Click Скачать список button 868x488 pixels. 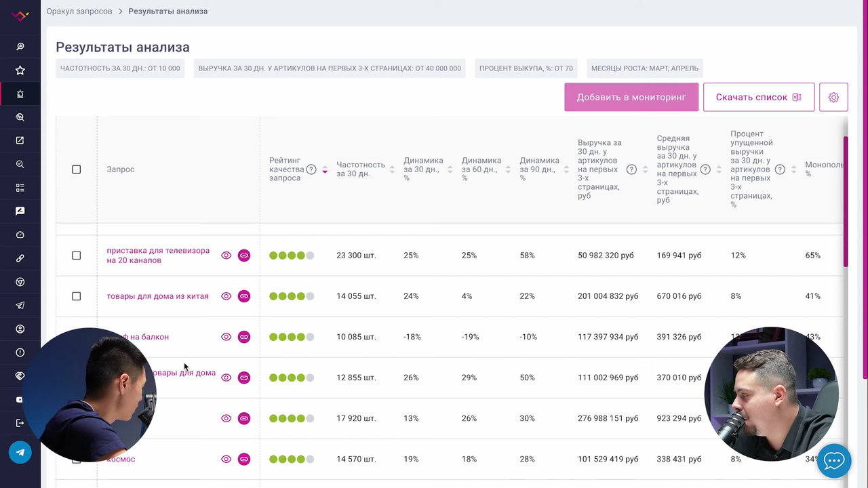759,98
